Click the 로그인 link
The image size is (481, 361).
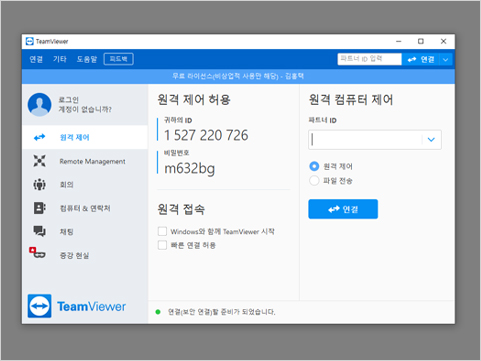point(69,100)
